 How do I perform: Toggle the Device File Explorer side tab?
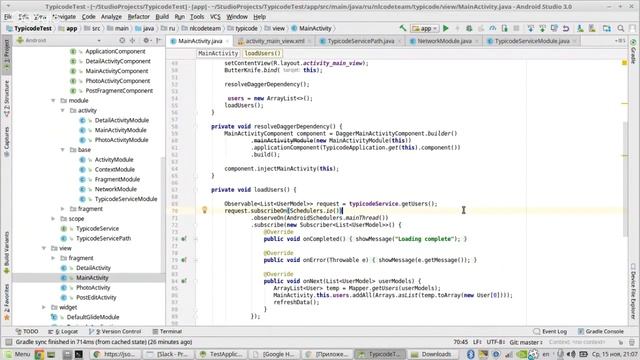pyautogui.click(x=633, y=291)
